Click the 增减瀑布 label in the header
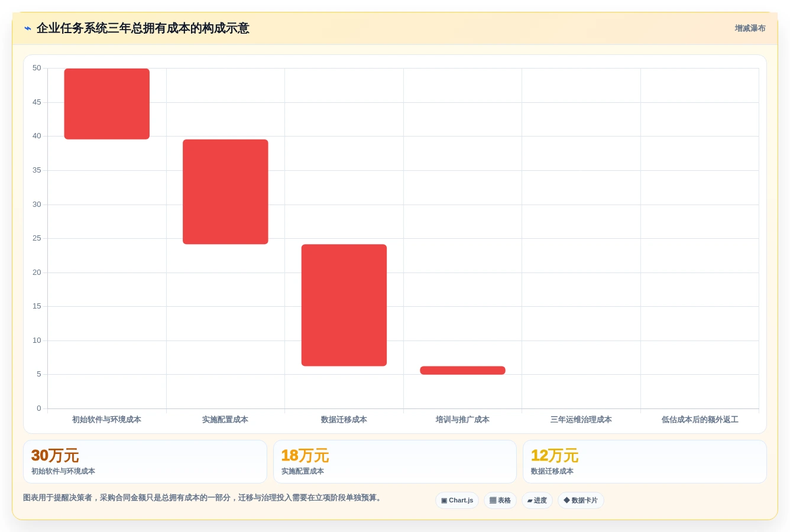This screenshot has width=790, height=532. pyautogui.click(x=750, y=28)
